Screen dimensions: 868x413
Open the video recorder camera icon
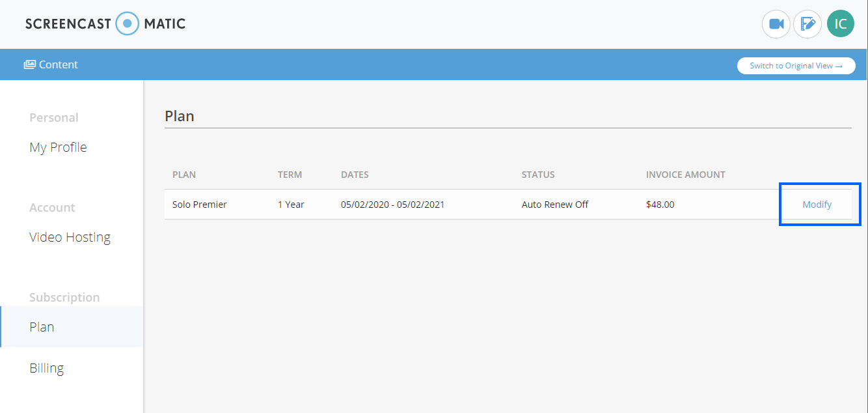(x=776, y=24)
